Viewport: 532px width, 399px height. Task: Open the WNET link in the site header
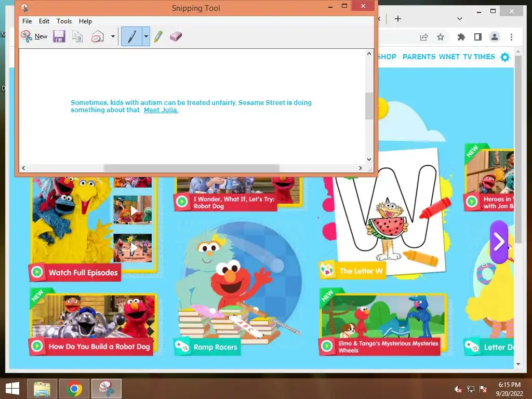click(449, 57)
